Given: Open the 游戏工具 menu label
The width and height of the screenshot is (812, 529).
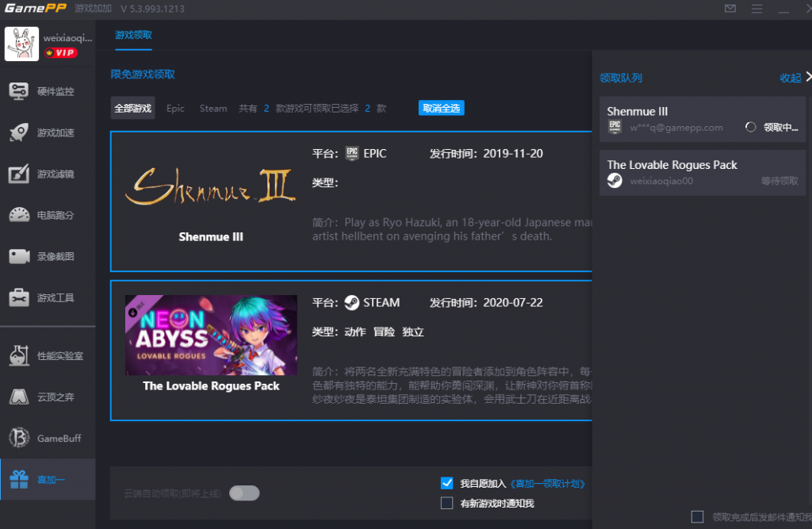Looking at the screenshot, I should [56, 298].
